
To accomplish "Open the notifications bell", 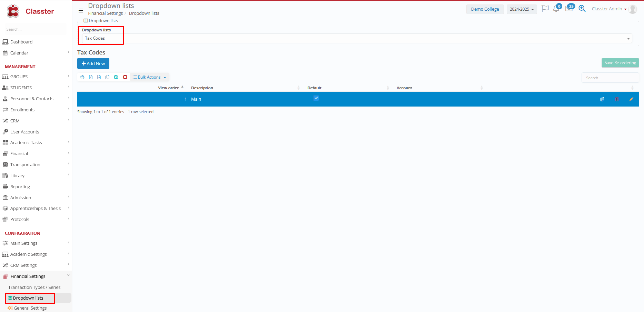I will coord(556,9).
